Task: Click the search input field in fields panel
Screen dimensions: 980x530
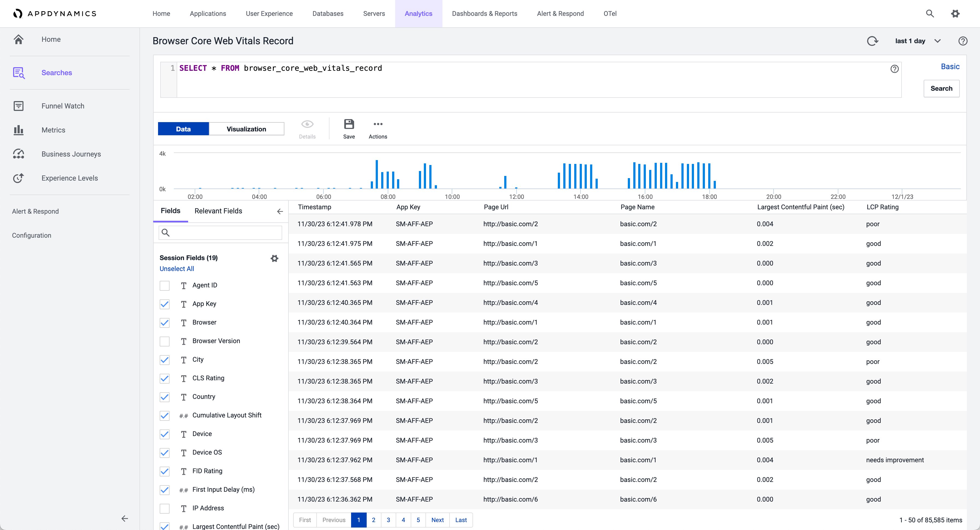Action: [x=219, y=233]
